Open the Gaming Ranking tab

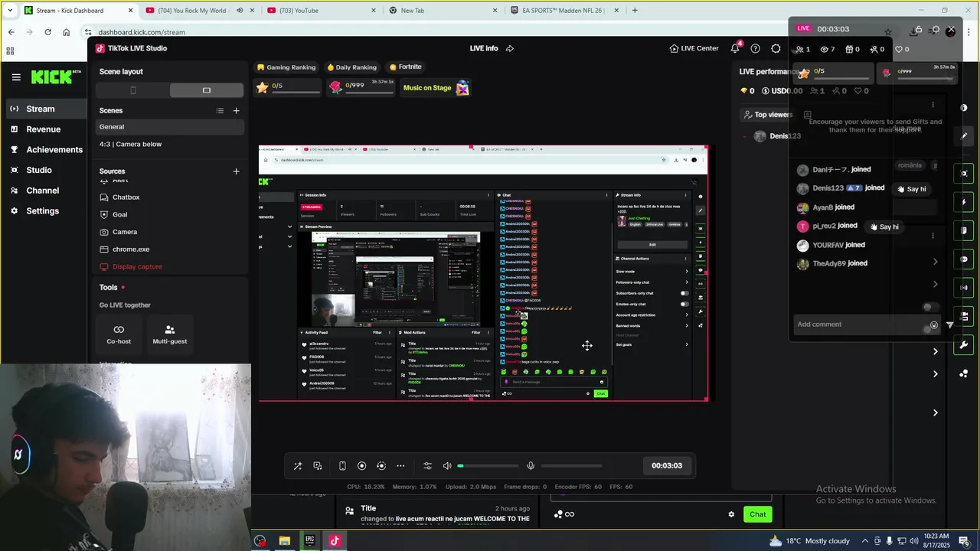point(286,67)
